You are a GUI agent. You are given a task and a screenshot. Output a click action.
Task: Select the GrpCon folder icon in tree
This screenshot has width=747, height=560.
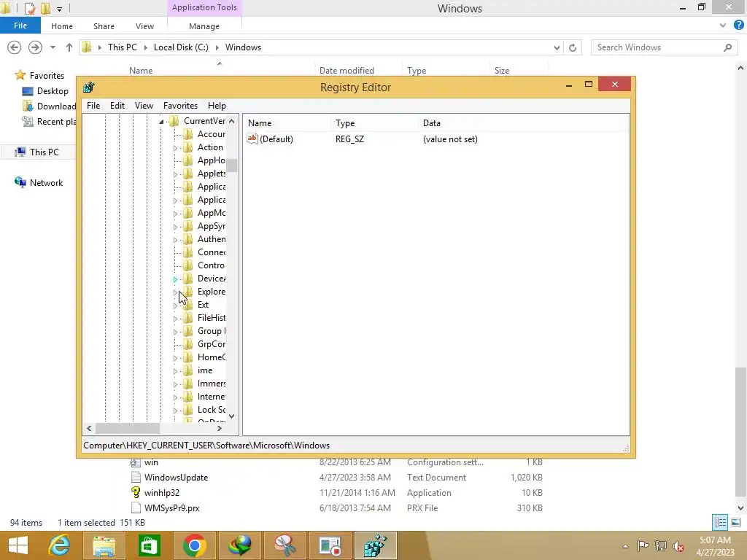click(188, 344)
